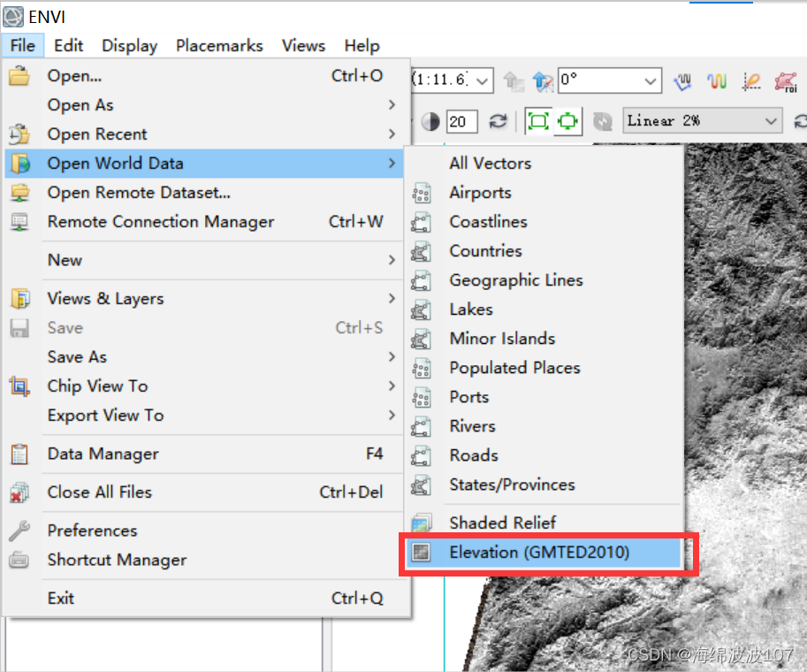Image resolution: width=807 pixels, height=672 pixels.
Task: Choose Open Remote Dataset...
Action: 204,193
